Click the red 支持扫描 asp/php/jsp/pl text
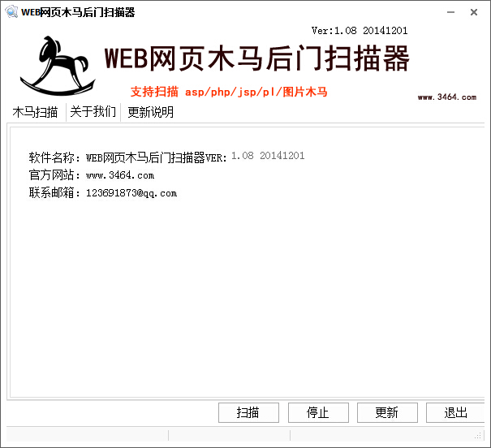Image resolution: width=491 pixels, height=448 pixels. pyautogui.click(x=228, y=92)
